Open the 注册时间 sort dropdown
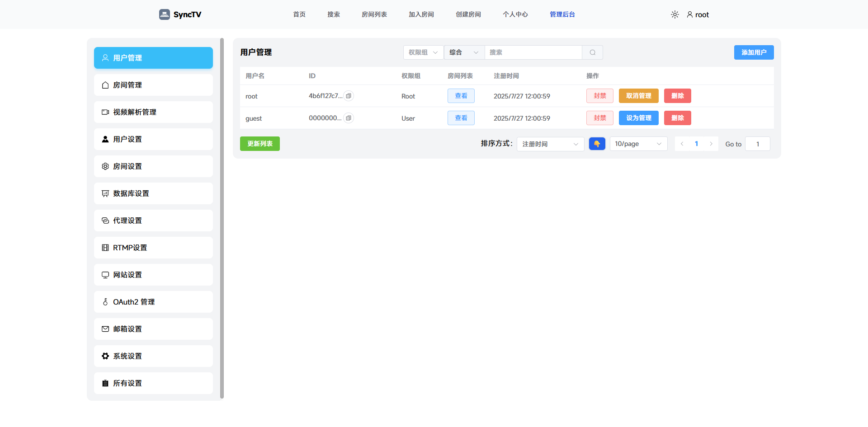 click(551, 144)
